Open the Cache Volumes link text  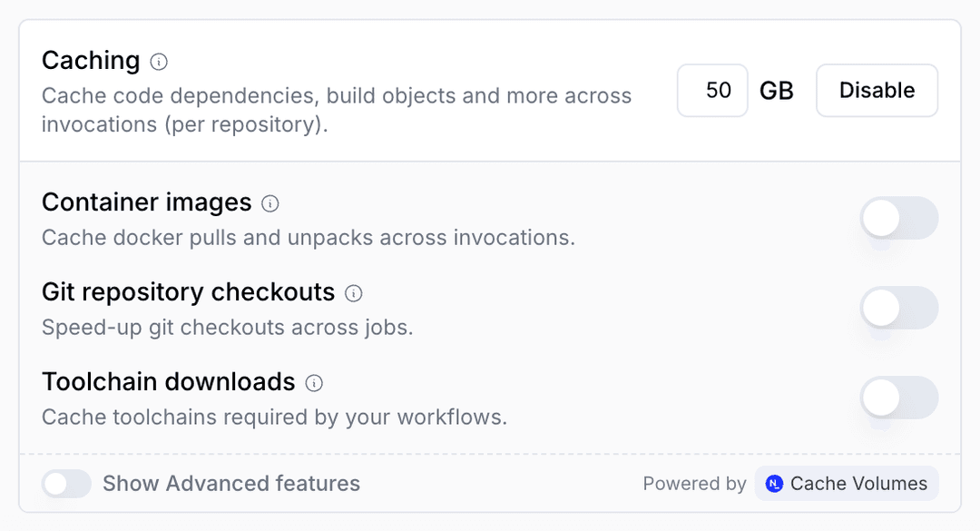coord(858,484)
